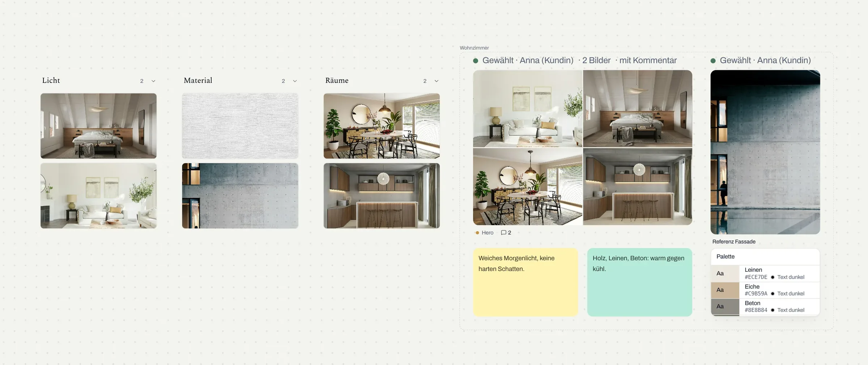Click the '#C9B59A' hex value
The height and width of the screenshot is (365, 868).
(756, 294)
